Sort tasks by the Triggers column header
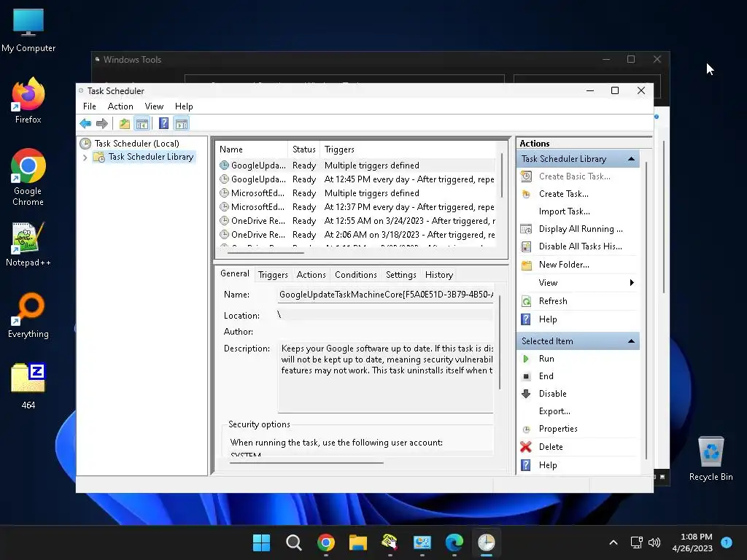 coord(409,149)
